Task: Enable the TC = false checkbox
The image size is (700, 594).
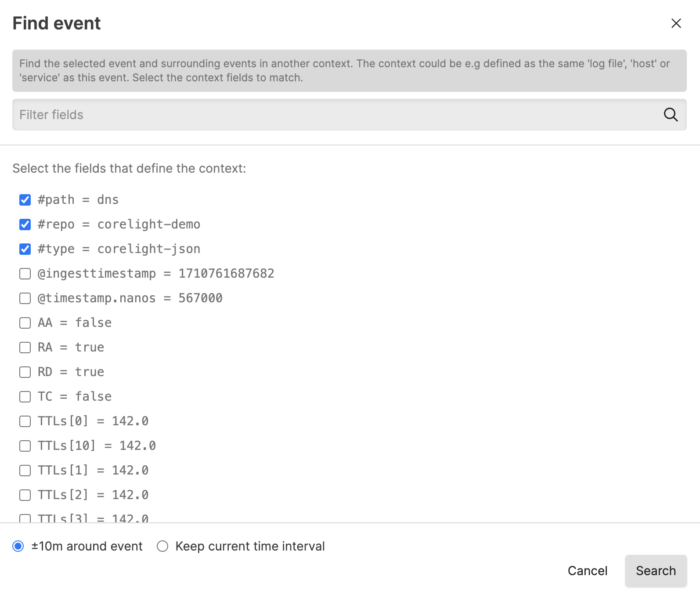Action: pyautogui.click(x=25, y=397)
